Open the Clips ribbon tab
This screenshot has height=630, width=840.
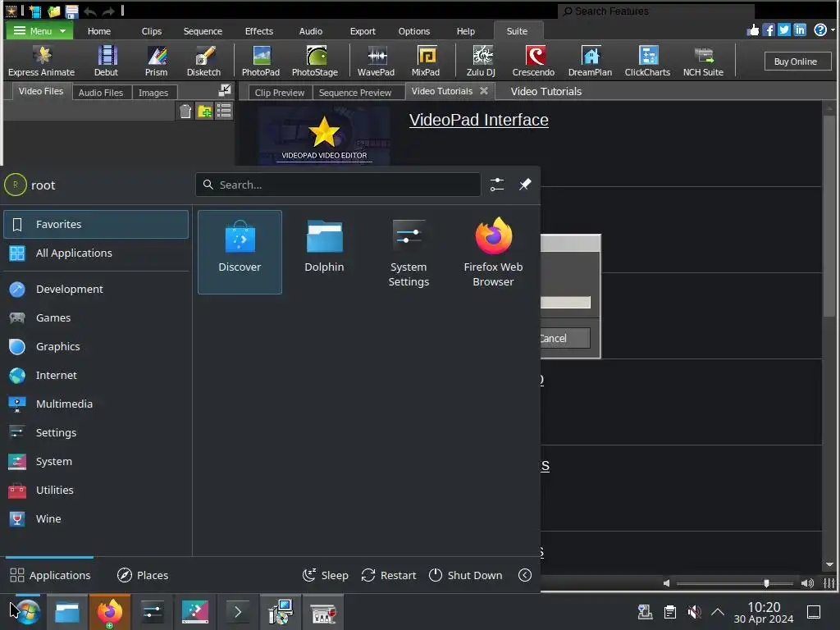[152, 31]
